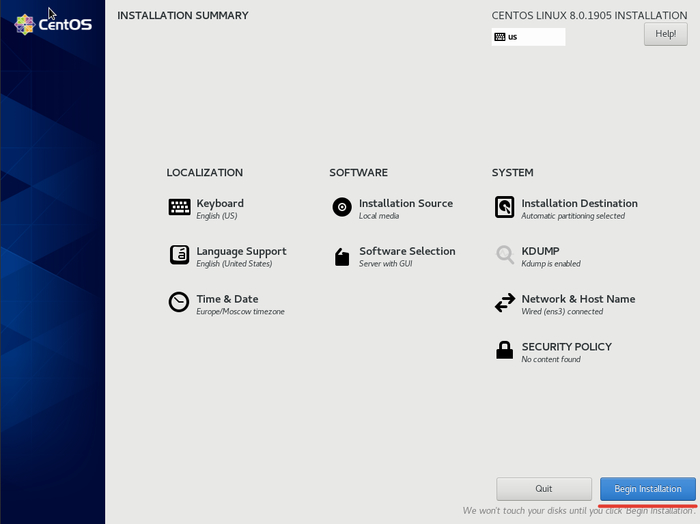Click Installation Source title text
This screenshot has height=524, width=700.
point(406,203)
